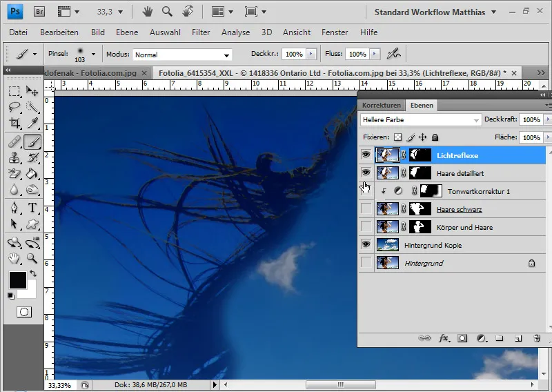
Task: Show the Hintergrund layer
Action: 366,263
